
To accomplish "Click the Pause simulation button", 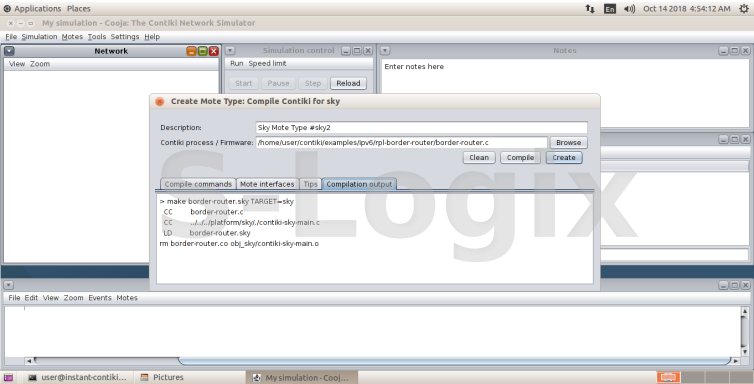I will click(x=278, y=83).
